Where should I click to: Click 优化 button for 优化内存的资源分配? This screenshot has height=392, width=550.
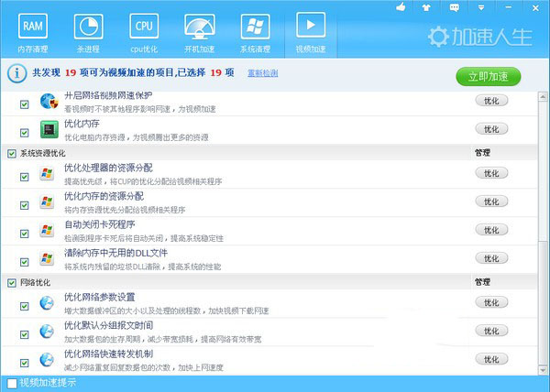491,201
